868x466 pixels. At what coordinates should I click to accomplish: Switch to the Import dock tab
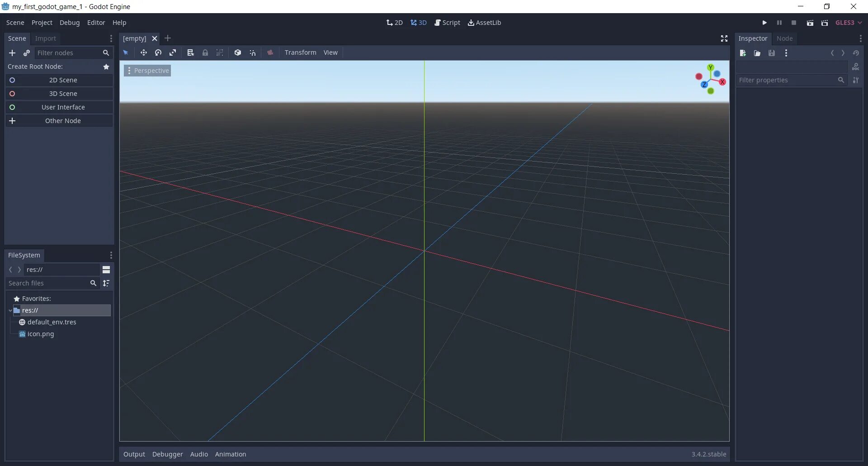click(x=46, y=38)
